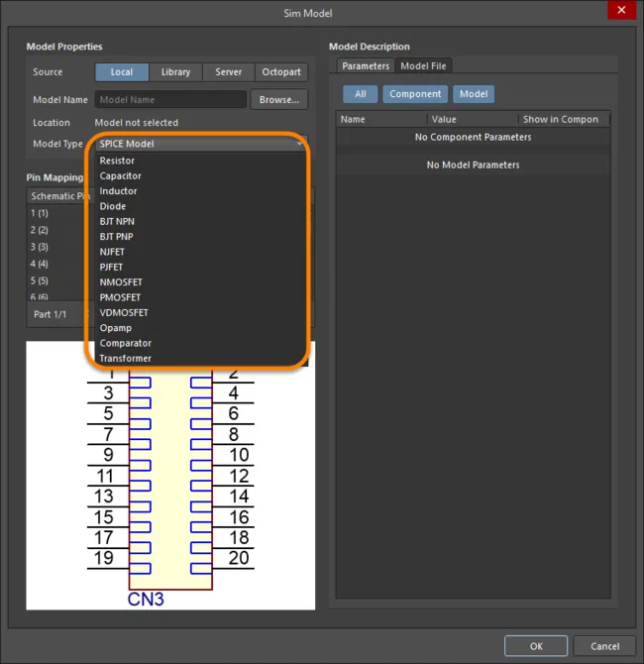
Task: Choose NMOSFET from the model type list
Action: click(x=201, y=282)
